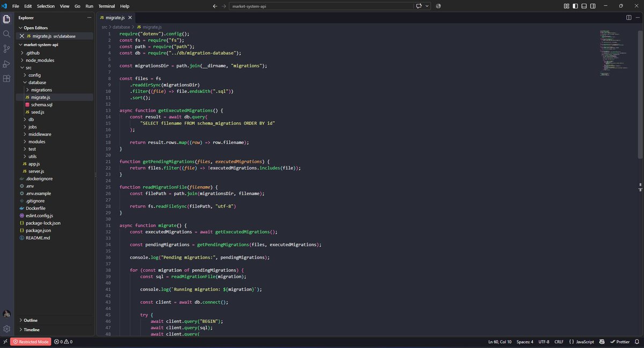Open the Search view in activity bar
This screenshot has height=348, width=644.
coord(7,34)
